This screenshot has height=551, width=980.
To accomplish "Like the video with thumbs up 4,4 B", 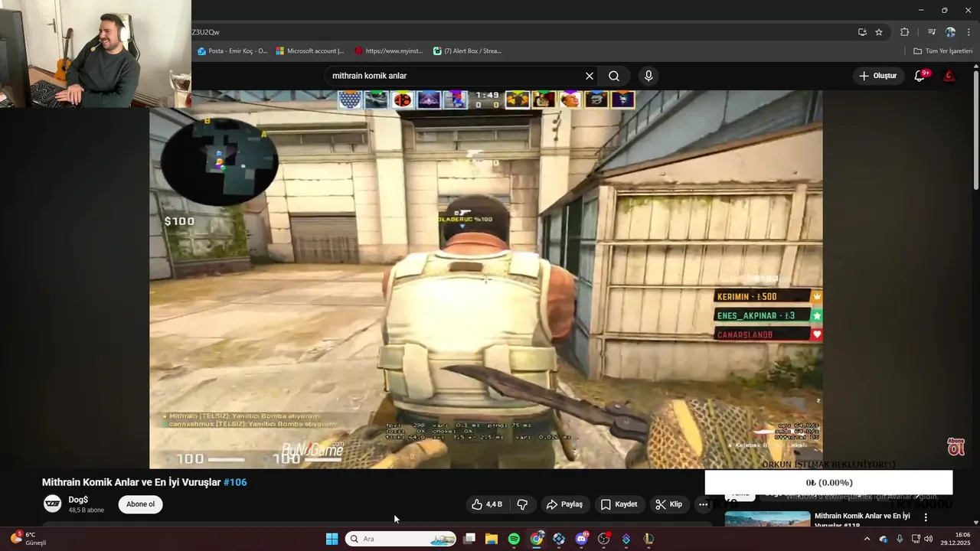I will point(487,504).
